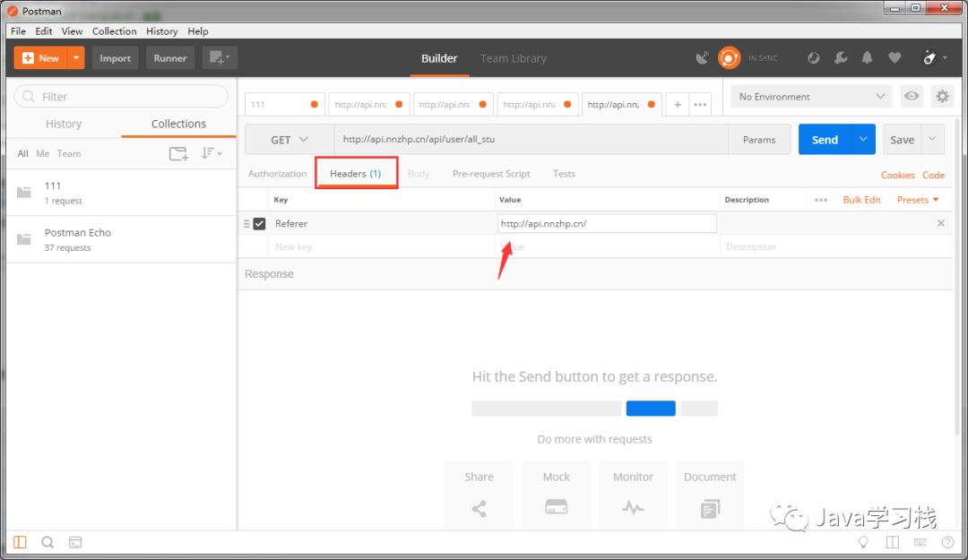Click the globe browse icon in header

tap(813, 58)
